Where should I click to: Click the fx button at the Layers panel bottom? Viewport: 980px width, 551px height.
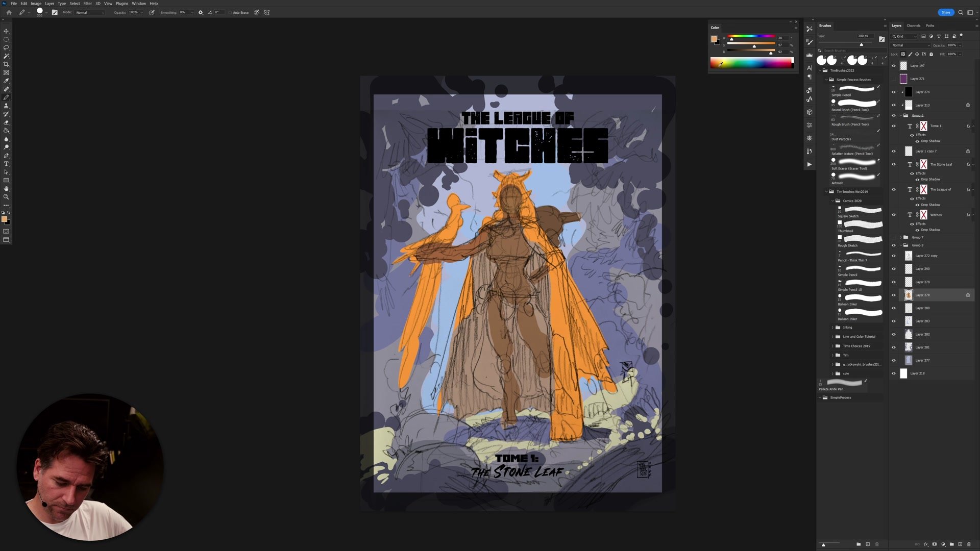926,544
